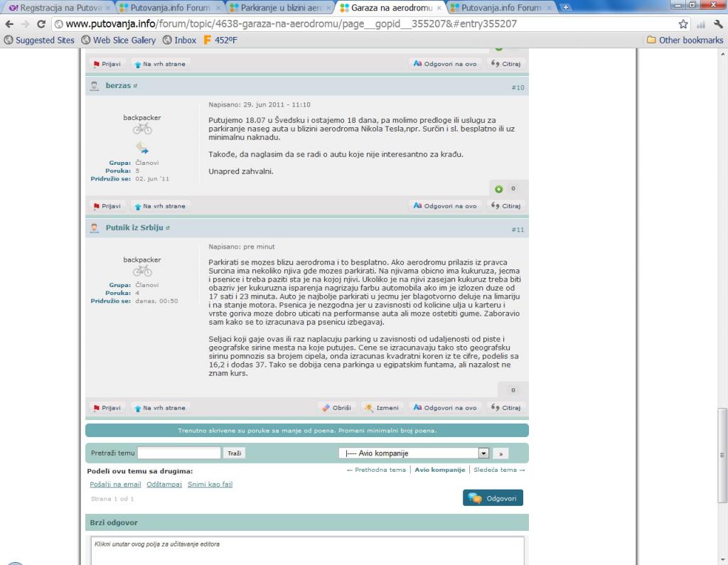Click the Prijavi flag on post #10
The width and height of the screenshot is (728, 565).
(107, 206)
